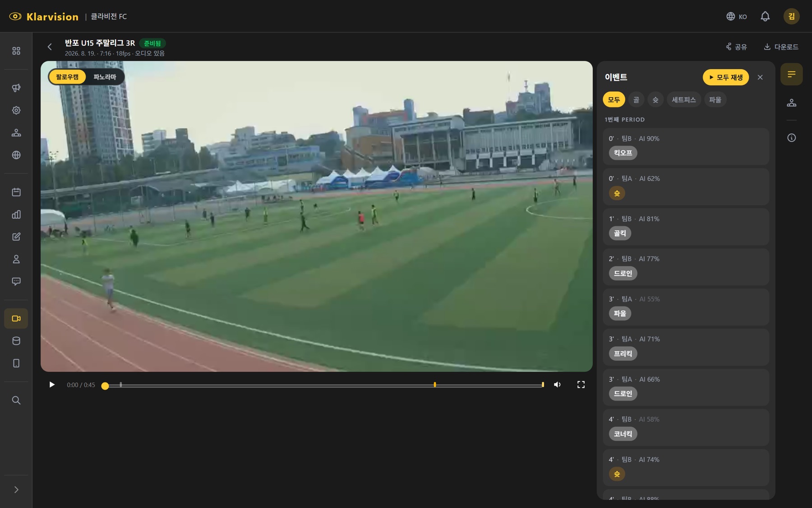Mute the video volume
This screenshot has height=508, width=812.
557,385
